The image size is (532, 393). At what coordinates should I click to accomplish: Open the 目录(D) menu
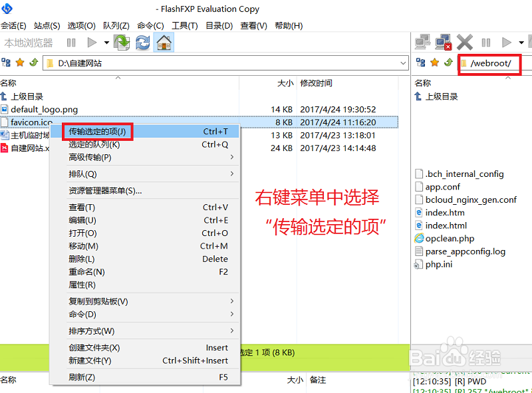click(x=219, y=26)
